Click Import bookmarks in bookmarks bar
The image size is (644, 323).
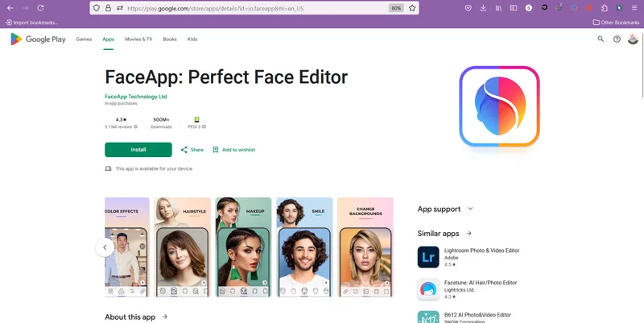pos(31,23)
